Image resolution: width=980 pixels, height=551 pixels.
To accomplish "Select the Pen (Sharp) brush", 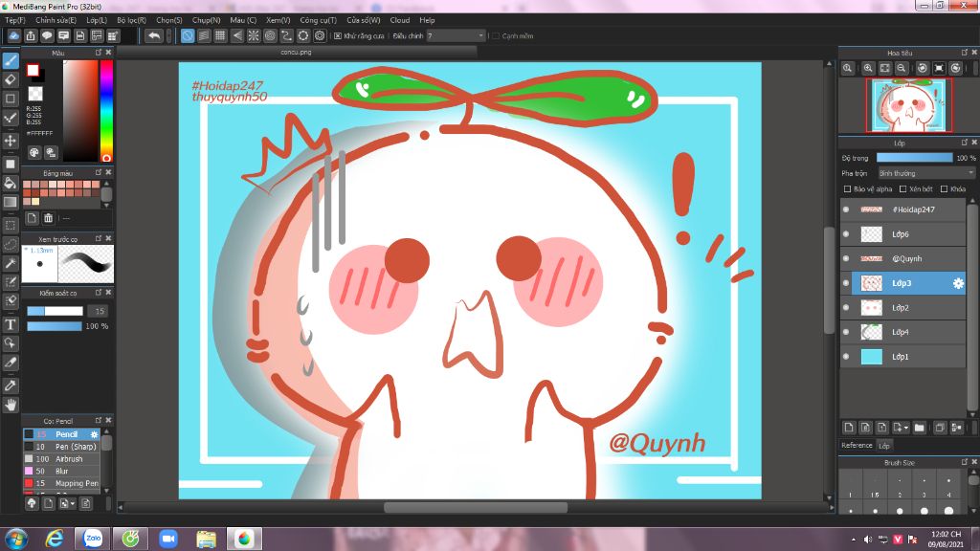I will (61, 447).
